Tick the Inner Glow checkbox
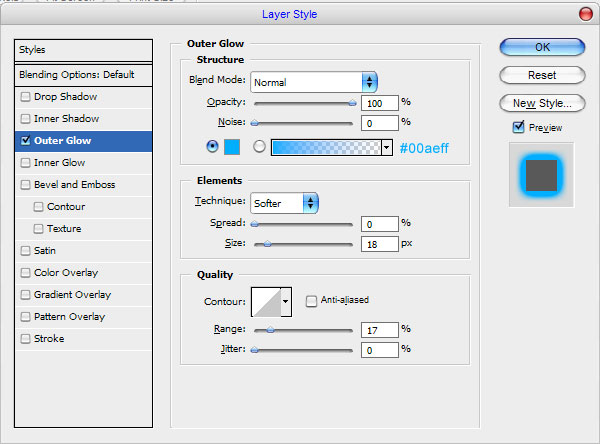 tap(25, 163)
